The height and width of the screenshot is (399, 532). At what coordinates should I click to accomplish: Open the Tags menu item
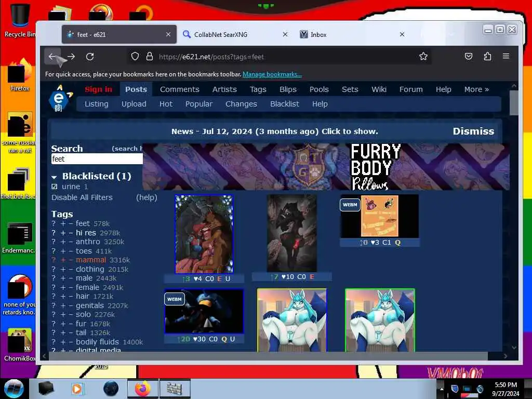click(x=258, y=89)
